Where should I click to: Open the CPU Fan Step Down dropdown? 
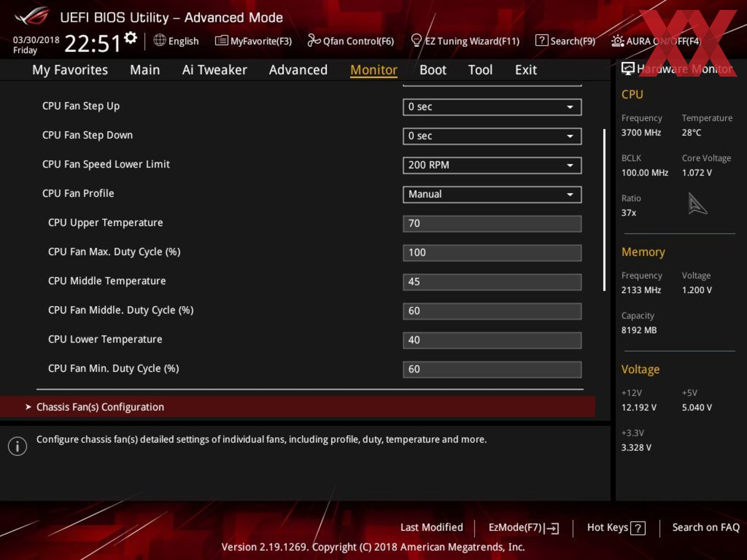492,136
